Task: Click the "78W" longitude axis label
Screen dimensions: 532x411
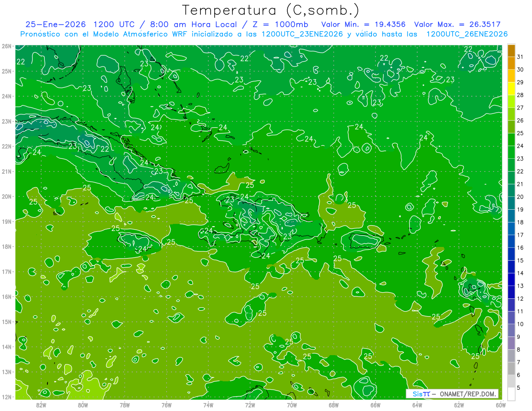Action: coord(125,404)
